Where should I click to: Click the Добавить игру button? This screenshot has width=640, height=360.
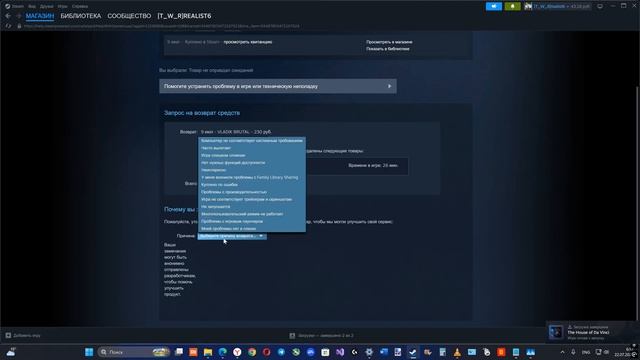tap(23, 335)
